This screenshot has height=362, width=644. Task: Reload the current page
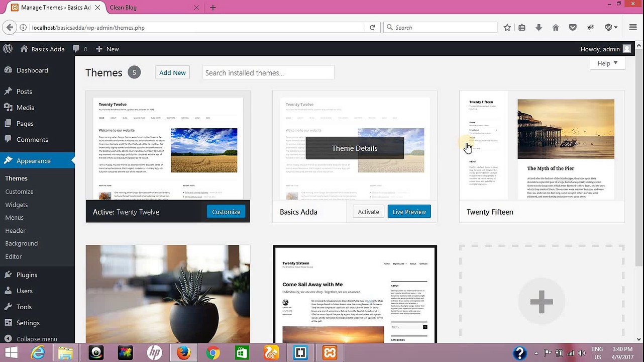pyautogui.click(x=372, y=28)
